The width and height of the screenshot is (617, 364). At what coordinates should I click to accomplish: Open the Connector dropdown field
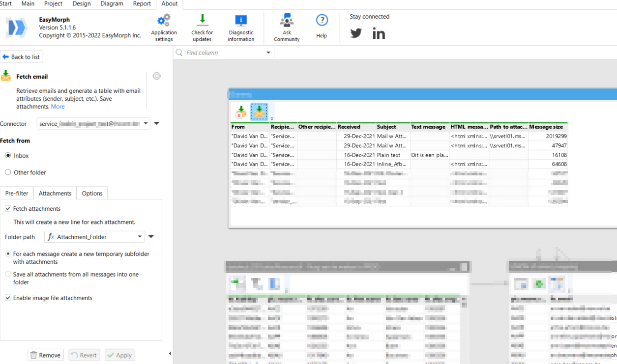[93, 124]
